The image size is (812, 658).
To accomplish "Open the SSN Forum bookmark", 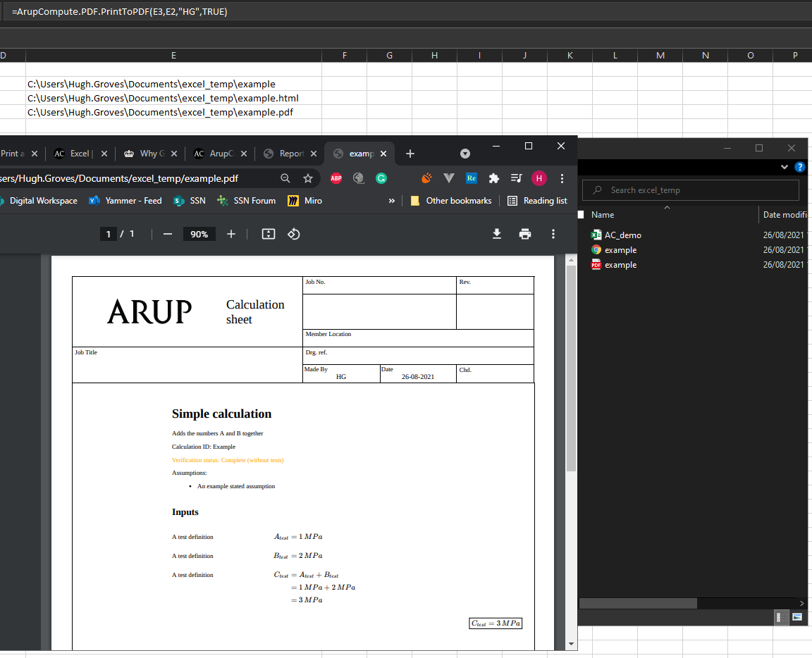I will coord(247,201).
